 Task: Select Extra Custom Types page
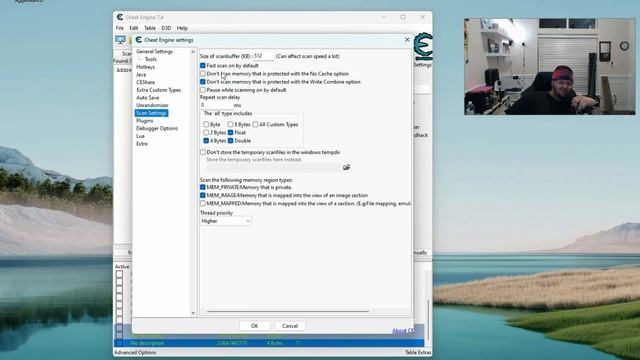point(158,90)
